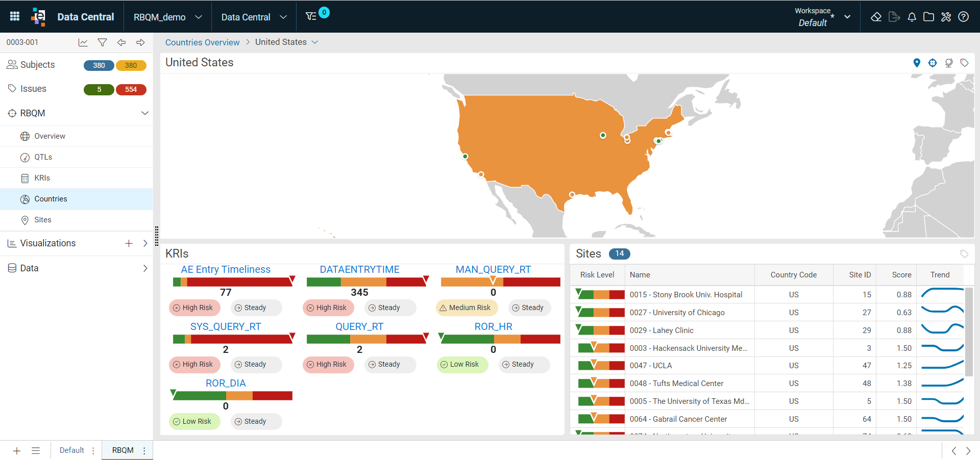Image resolution: width=980 pixels, height=460 pixels.
Task: Click the chart icon beside 0003-001
Action: pos(83,42)
